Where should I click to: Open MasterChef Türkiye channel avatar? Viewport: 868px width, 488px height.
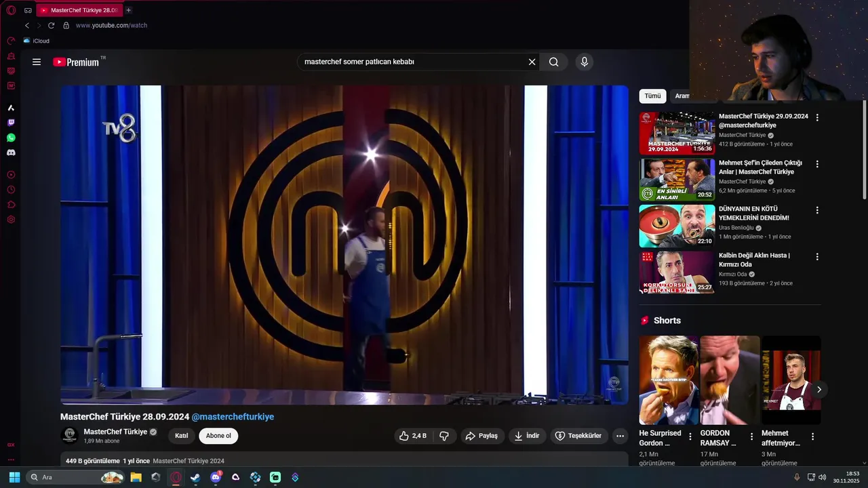click(x=69, y=435)
